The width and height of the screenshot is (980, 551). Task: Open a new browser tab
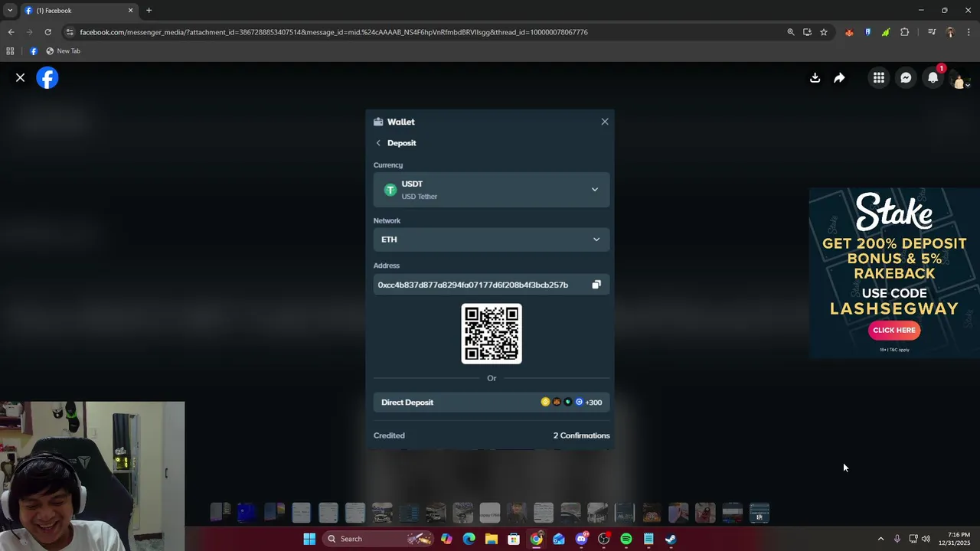(x=149, y=11)
